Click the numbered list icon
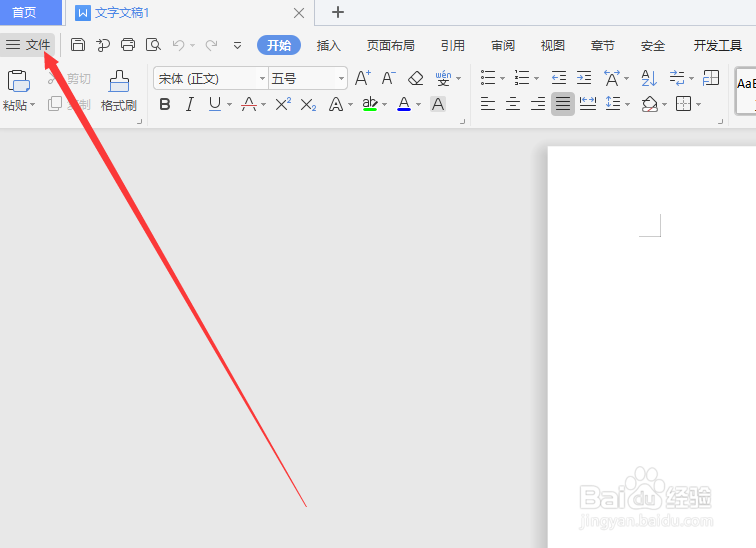 point(522,78)
